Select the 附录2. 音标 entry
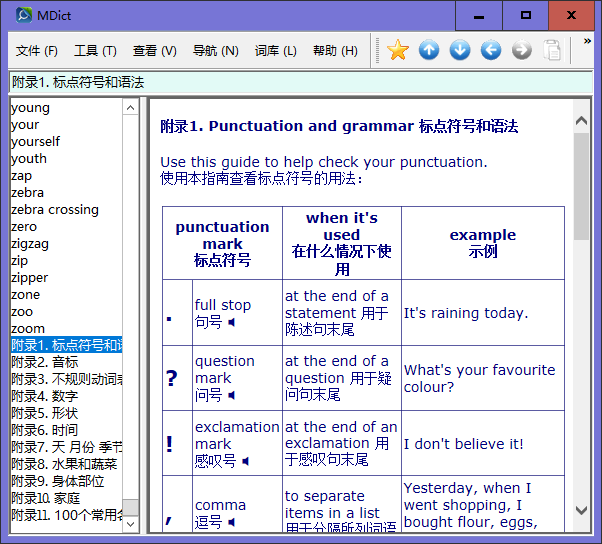 tap(45, 362)
